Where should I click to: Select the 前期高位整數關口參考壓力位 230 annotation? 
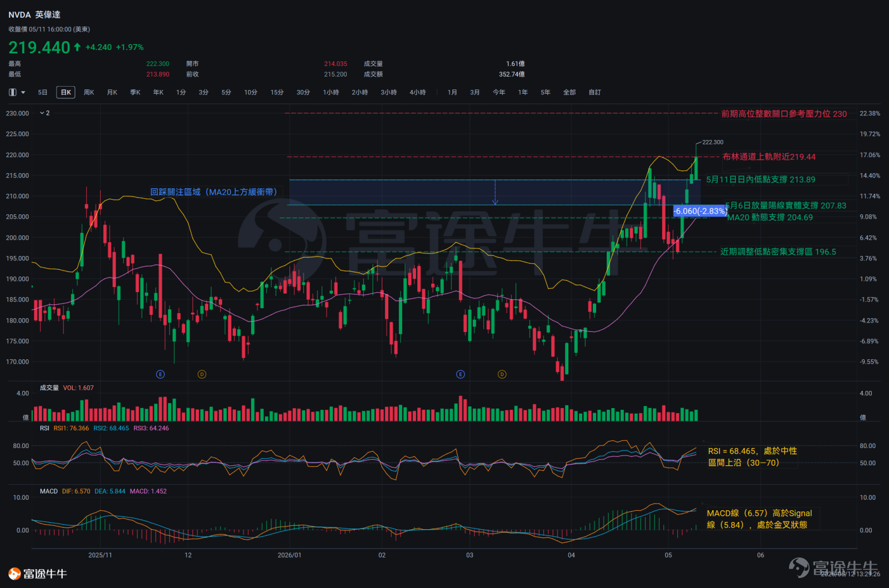[x=784, y=114]
